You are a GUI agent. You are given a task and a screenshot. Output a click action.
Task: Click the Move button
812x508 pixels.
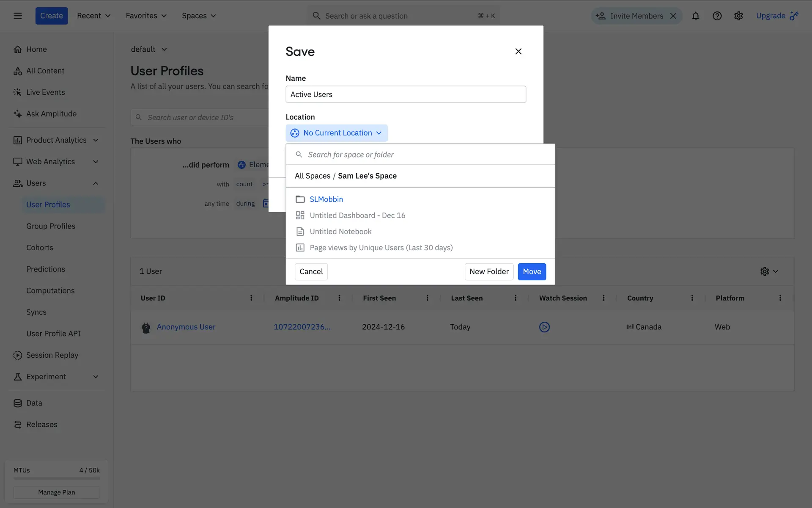[532, 272]
